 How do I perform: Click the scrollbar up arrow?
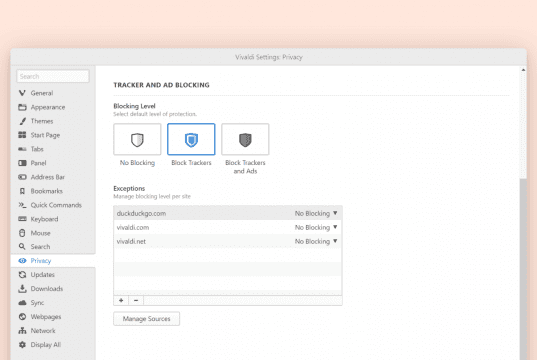(523, 70)
